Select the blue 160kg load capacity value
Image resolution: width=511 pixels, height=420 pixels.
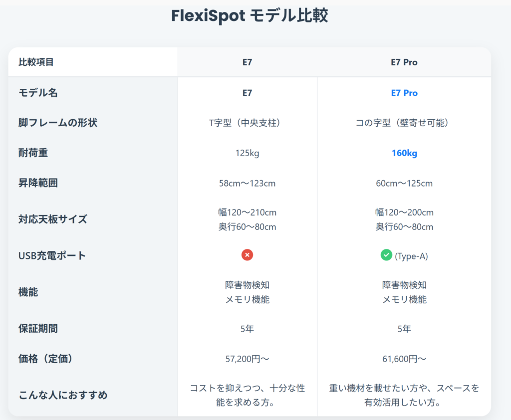coord(404,153)
